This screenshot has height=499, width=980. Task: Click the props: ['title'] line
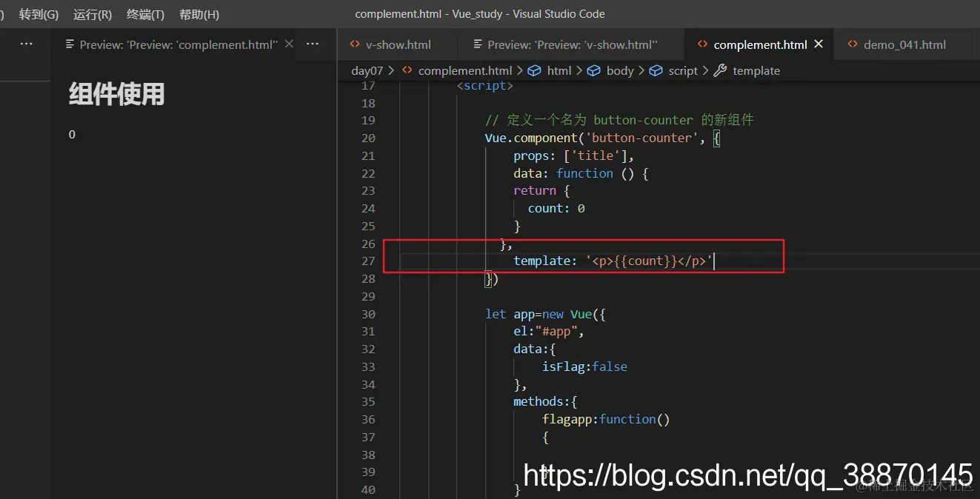tap(574, 155)
